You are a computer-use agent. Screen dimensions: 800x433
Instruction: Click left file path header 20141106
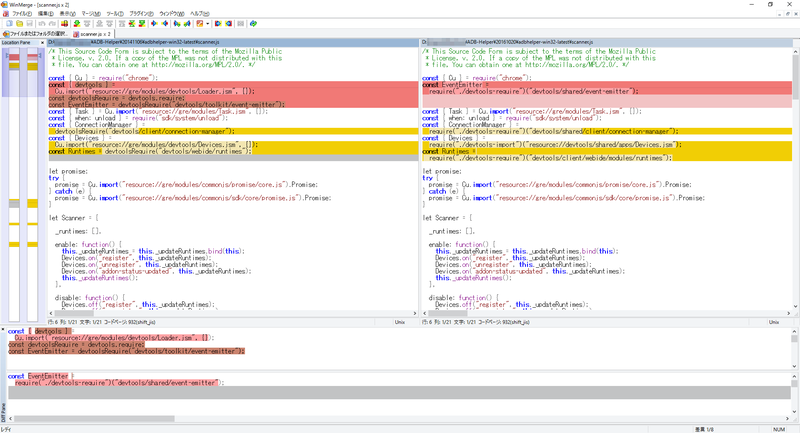pyautogui.click(x=233, y=42)
